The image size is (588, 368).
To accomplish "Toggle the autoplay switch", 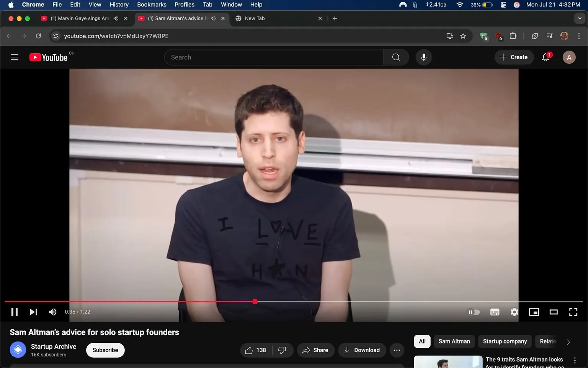I will (474, 312).
